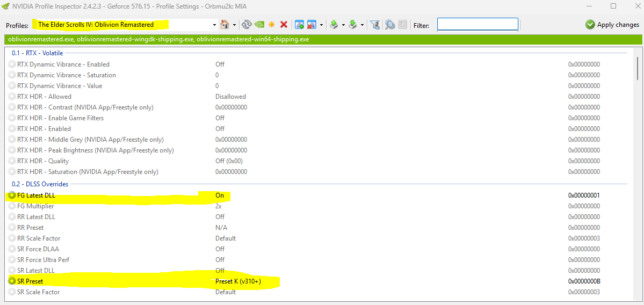
Task: Click gear icon beside RTX HDR - Quality
Action: tap(12, 161)
